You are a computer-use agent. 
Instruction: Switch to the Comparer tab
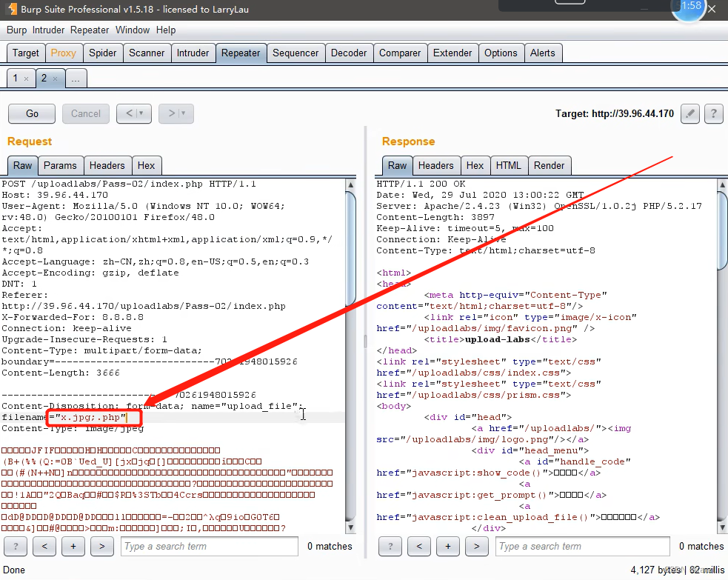[400, 53]
